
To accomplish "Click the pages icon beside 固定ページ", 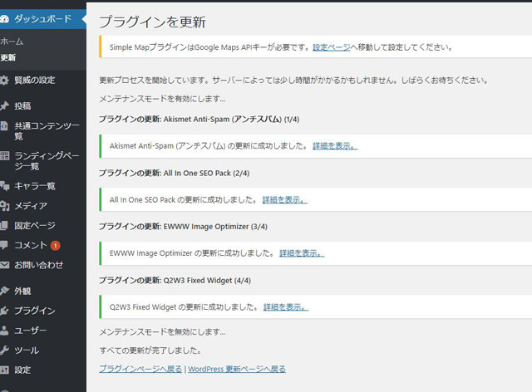I will [x=4, y=225].
